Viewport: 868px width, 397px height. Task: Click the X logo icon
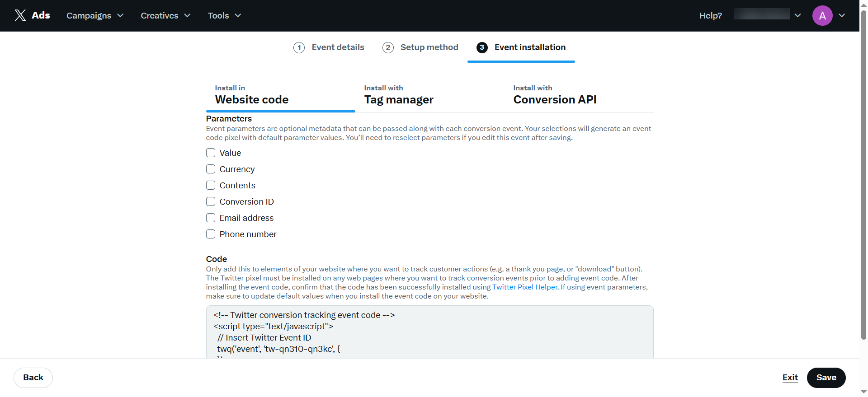click(x=20, y=15)
